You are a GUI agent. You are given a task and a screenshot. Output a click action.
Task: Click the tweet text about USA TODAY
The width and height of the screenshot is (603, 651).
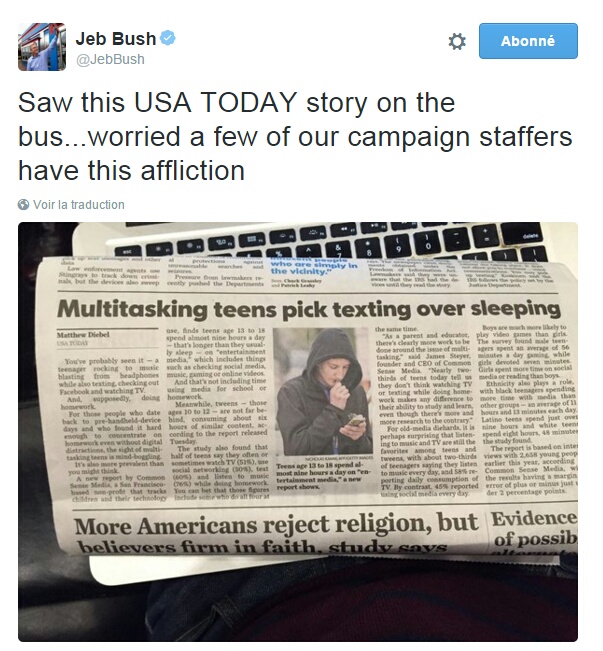(295, 137)
